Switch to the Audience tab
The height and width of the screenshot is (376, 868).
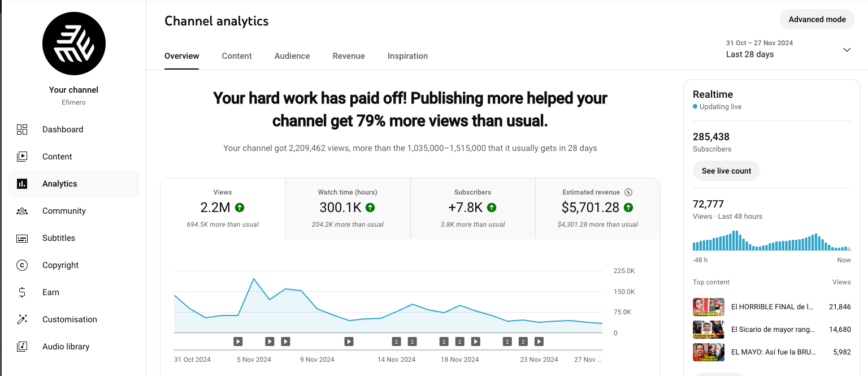pos(292,56)
